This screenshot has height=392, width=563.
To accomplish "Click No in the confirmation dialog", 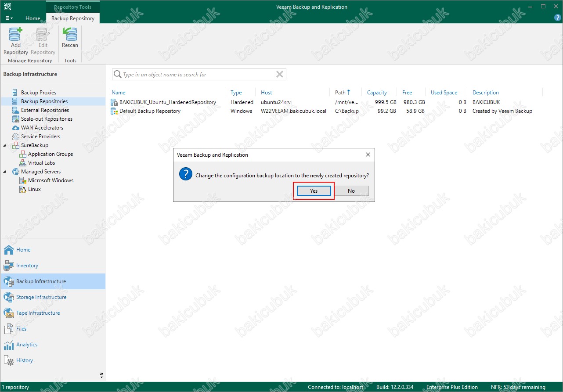I will [x=351, y=191].
